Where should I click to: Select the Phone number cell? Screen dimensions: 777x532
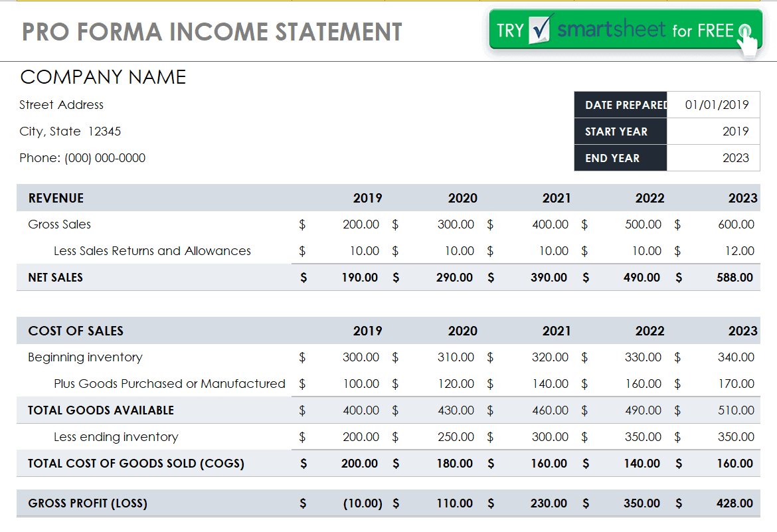coord(82,158)
